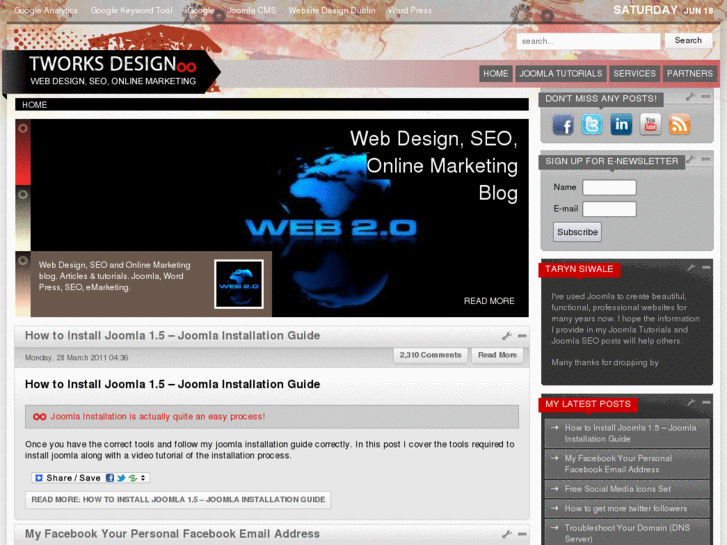
Task: Click the red infinity icon in Joomla notice
Action: [39, 417]
